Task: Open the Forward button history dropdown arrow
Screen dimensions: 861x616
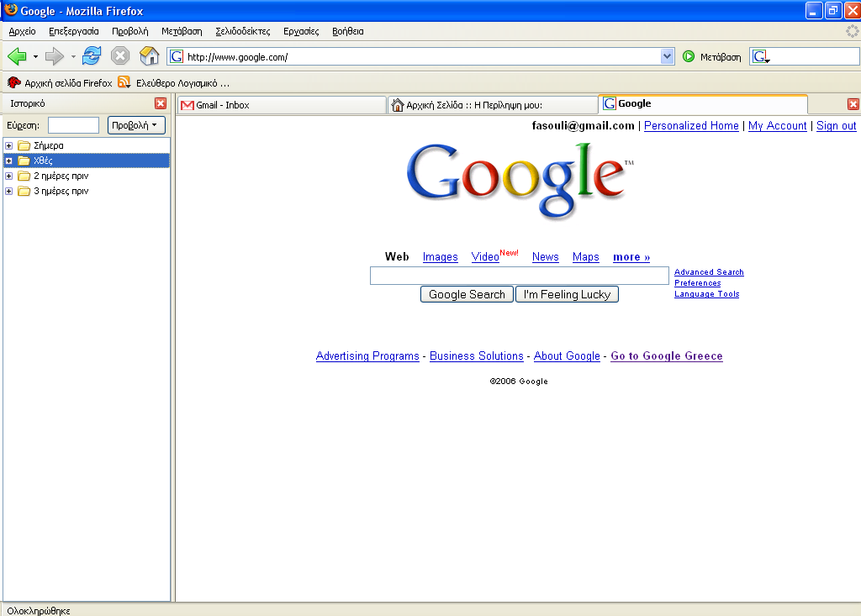Action: point(73,56)
